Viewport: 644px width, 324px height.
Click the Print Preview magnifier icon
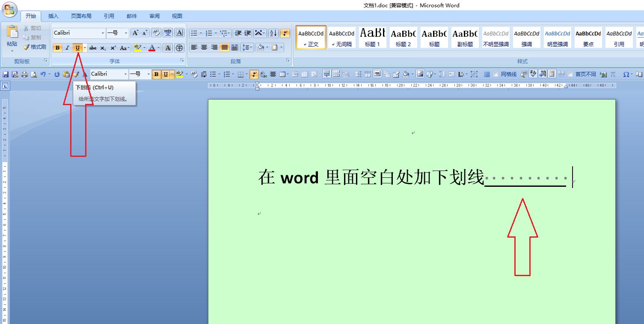(33, 74)
